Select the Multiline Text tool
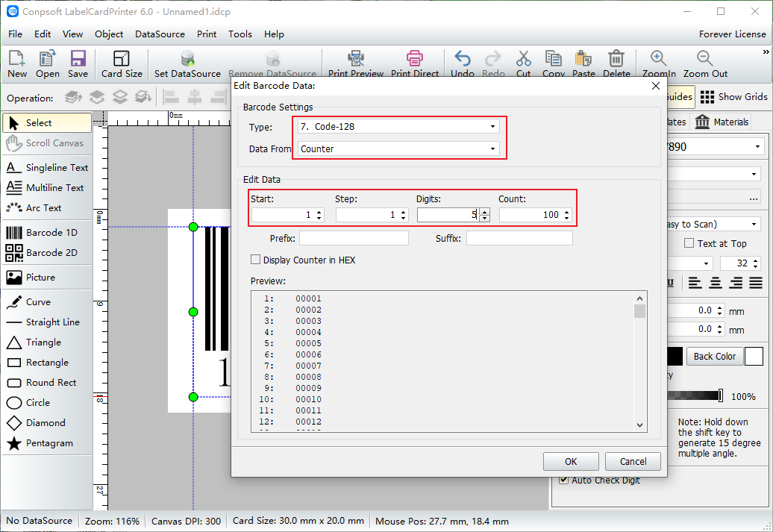Screen dimensions: 773x532 (47, 188)
